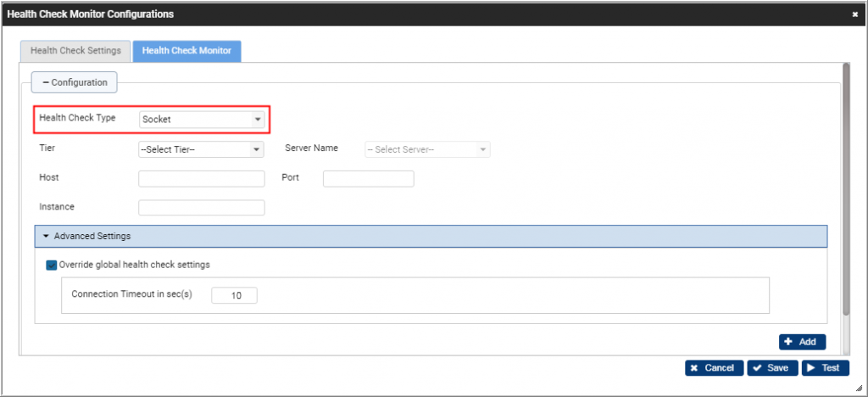Screen dimensions: 868x397
Task: Click the Connection Timeout value field
Action: coord(233,295)
